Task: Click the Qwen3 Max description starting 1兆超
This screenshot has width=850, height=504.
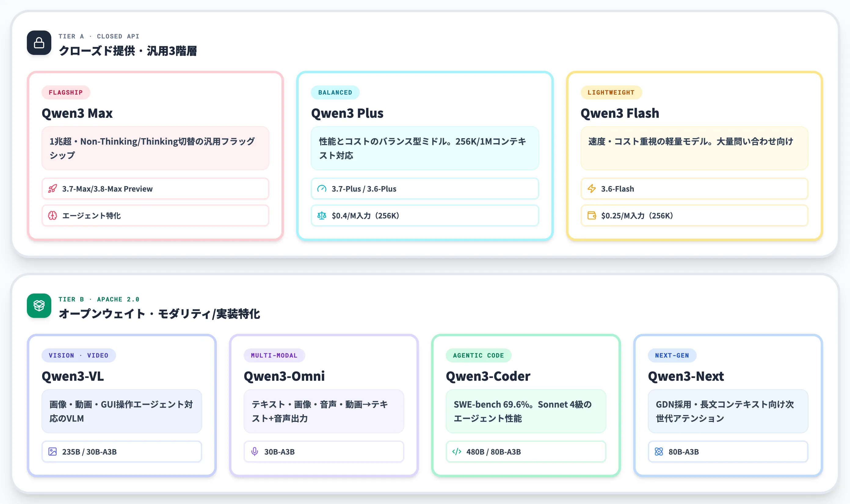Action: 155,148
